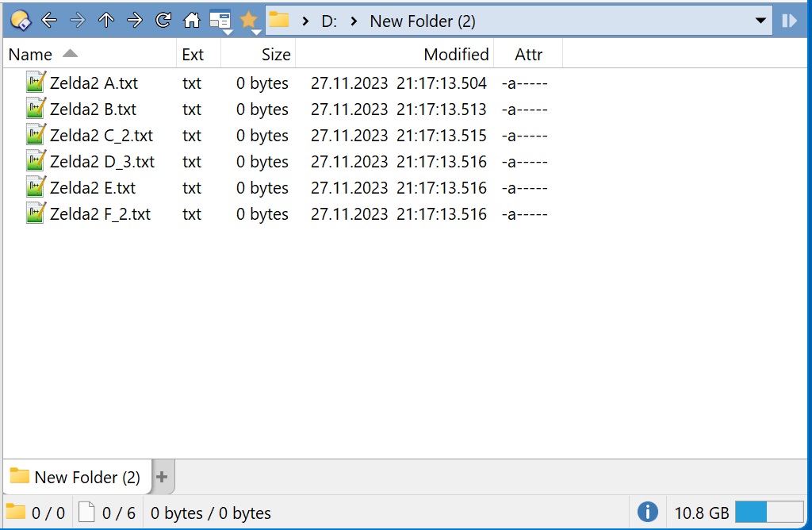Click the 10.8 GB free space label
Screen dimensions: 812x530
point(701,513)
